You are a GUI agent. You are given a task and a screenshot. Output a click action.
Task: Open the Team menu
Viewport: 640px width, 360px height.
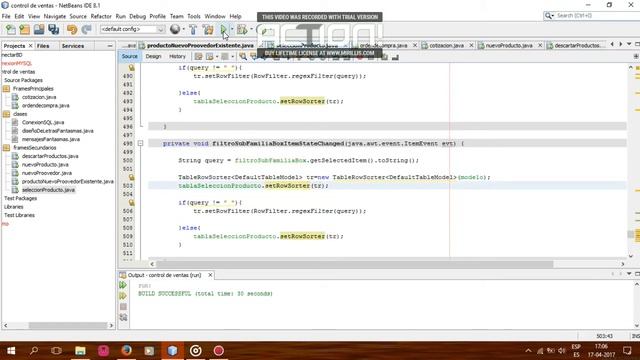(176, 16)
